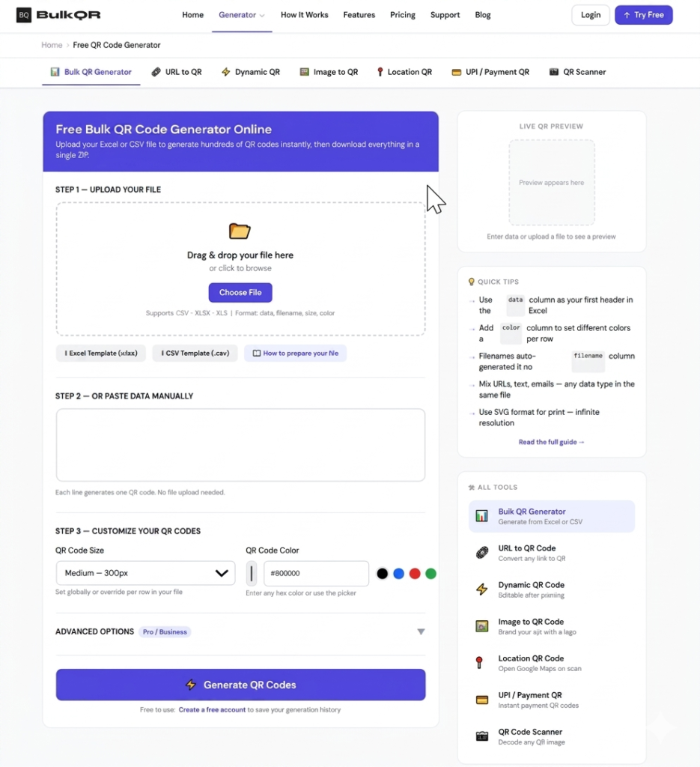Screen dimensions: 700x767
Task: Click the live QR preview placeholder box
Action: pyautogui.click(x=552, y=183)
